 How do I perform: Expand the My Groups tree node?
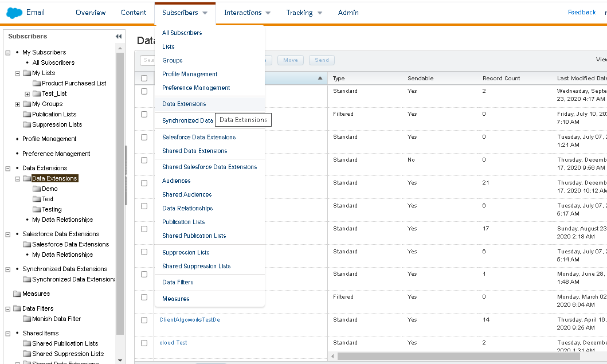[x=18, y=104]
